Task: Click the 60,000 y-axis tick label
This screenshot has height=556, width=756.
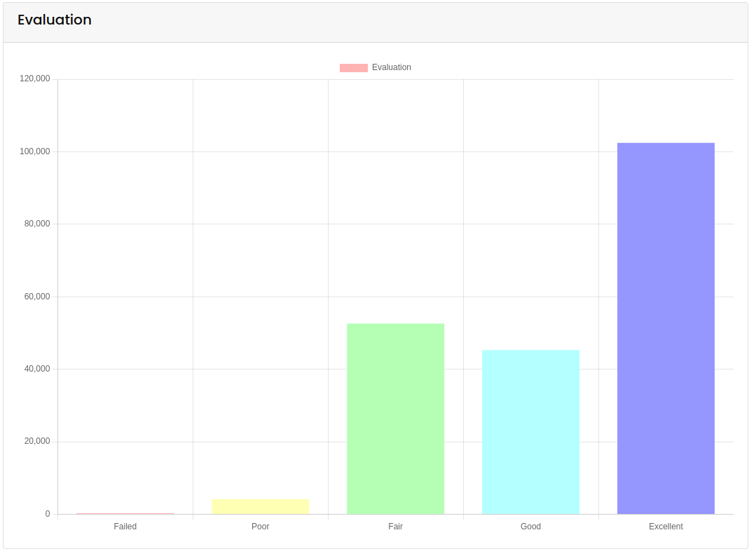Action: (x=36, y=297)
